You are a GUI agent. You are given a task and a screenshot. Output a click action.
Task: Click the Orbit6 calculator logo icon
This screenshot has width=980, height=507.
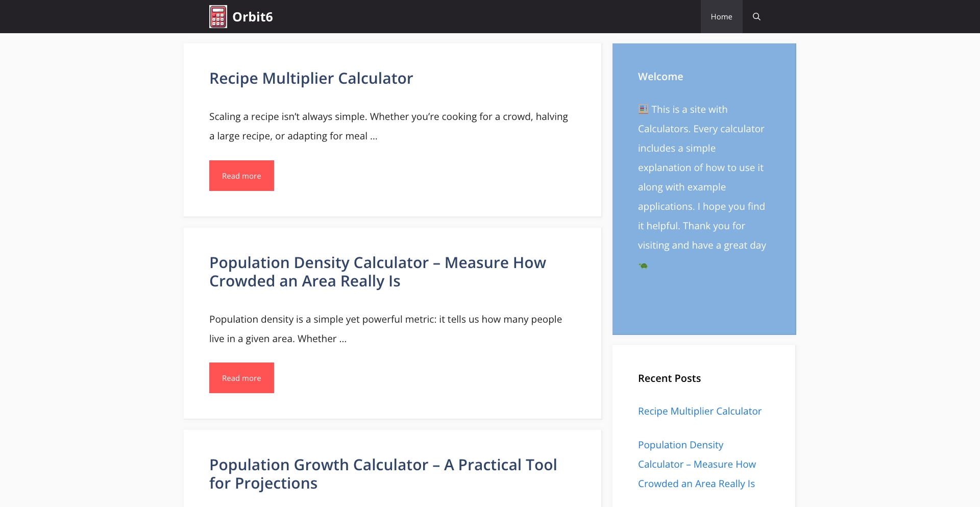coord(218,16)
